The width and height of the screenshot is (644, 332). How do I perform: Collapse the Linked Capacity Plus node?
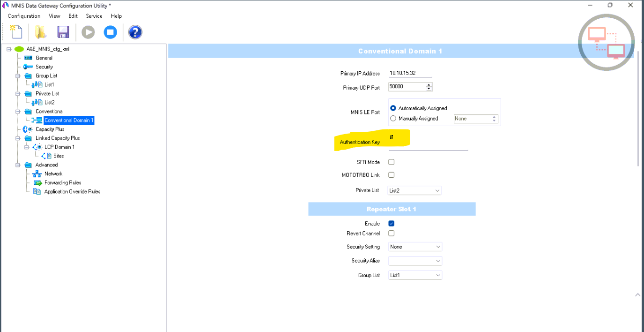click(18, 138)
